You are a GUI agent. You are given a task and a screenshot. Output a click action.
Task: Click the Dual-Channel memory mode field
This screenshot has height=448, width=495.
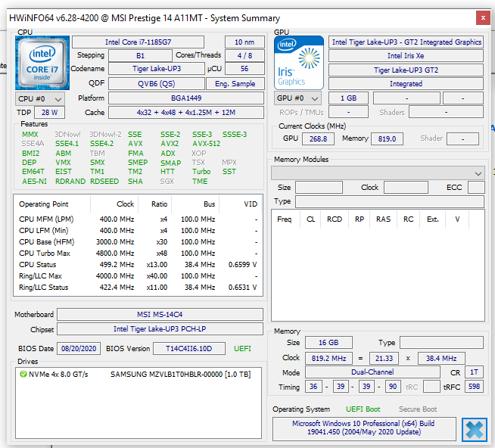(x=372, y=372)
